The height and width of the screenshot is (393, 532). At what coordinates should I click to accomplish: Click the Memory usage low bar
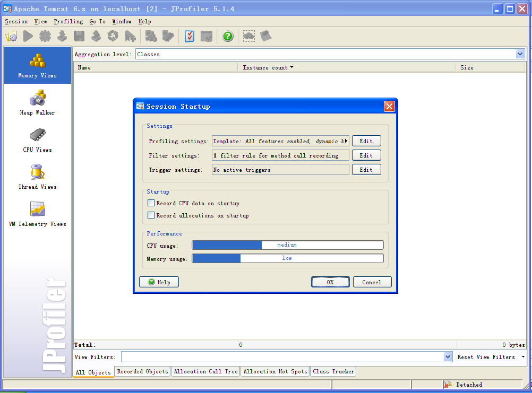pyautogui.click(x=288, y=258)
